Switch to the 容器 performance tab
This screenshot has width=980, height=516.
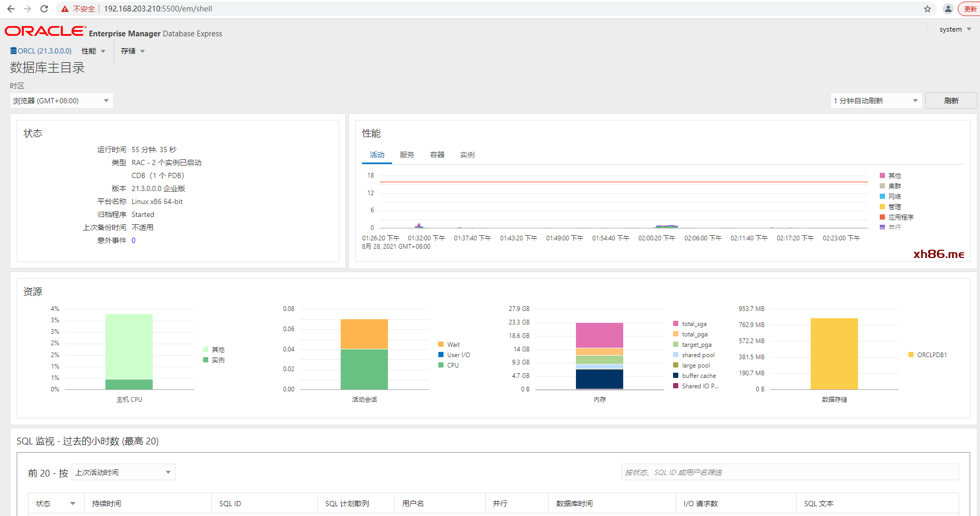[x=437, y=155]
